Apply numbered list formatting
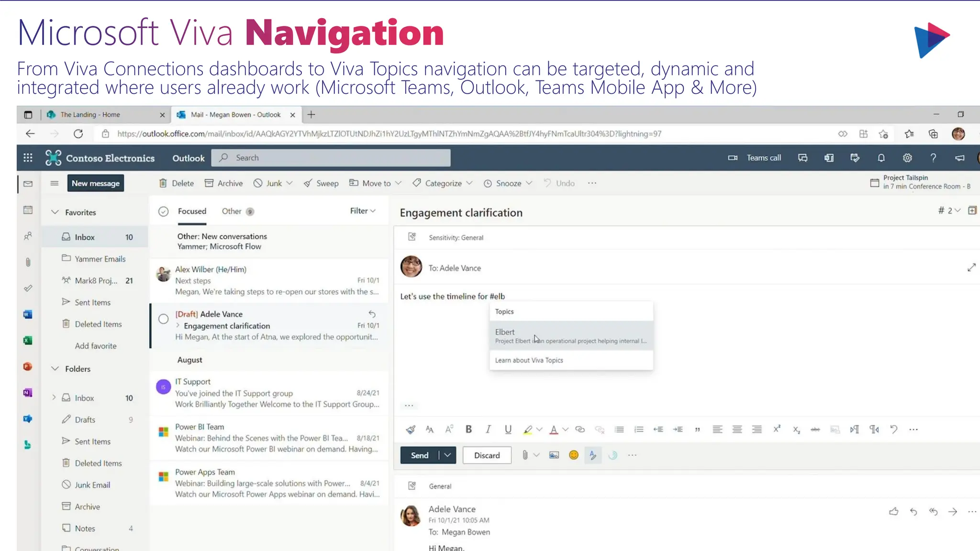The width and height of the screenshot is (980, 551). click(639, 430)
